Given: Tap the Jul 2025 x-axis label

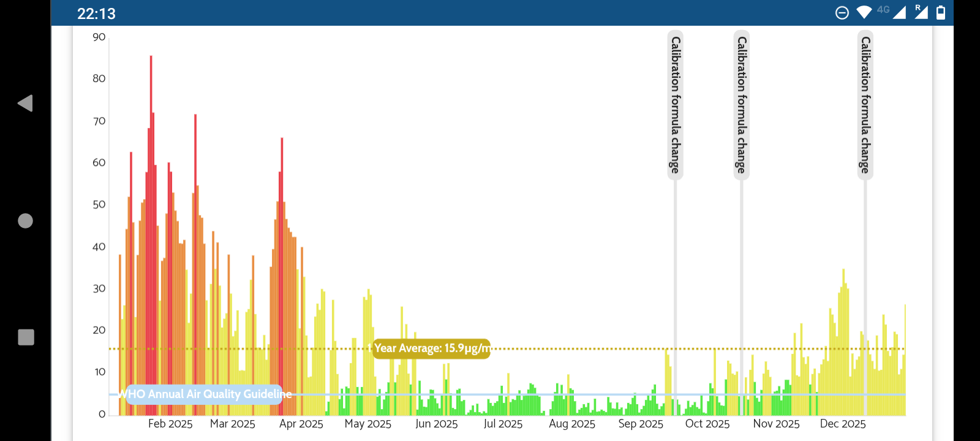Looking at the screenshot, I should click(x=503, y=424).
